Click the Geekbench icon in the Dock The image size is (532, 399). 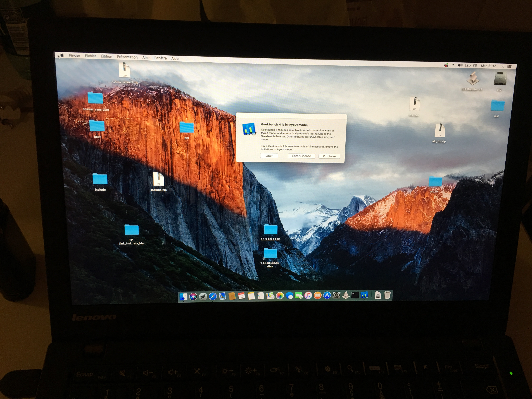coord(364,295)
